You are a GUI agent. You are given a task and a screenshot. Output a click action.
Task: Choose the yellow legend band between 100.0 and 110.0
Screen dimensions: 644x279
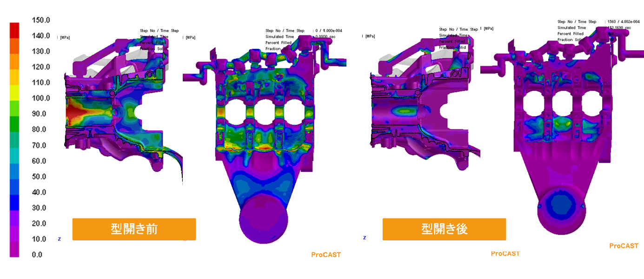pyautogui.click(x=15, y=93)
